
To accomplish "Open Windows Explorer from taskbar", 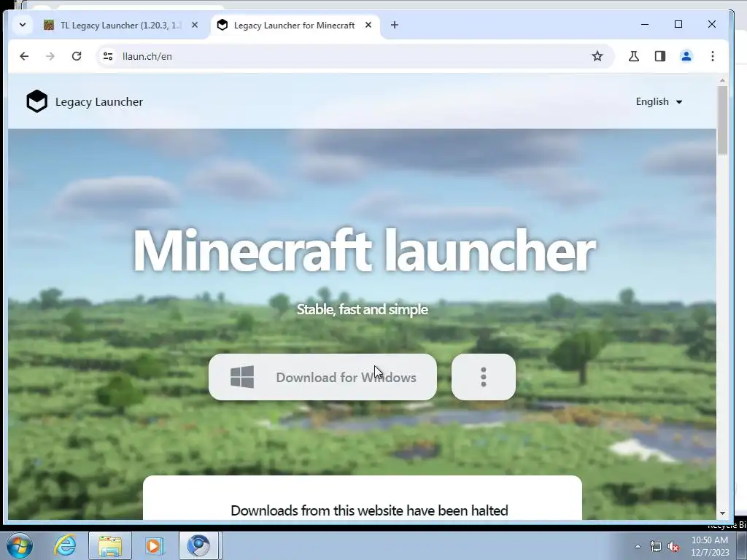I will click(110, 545).
